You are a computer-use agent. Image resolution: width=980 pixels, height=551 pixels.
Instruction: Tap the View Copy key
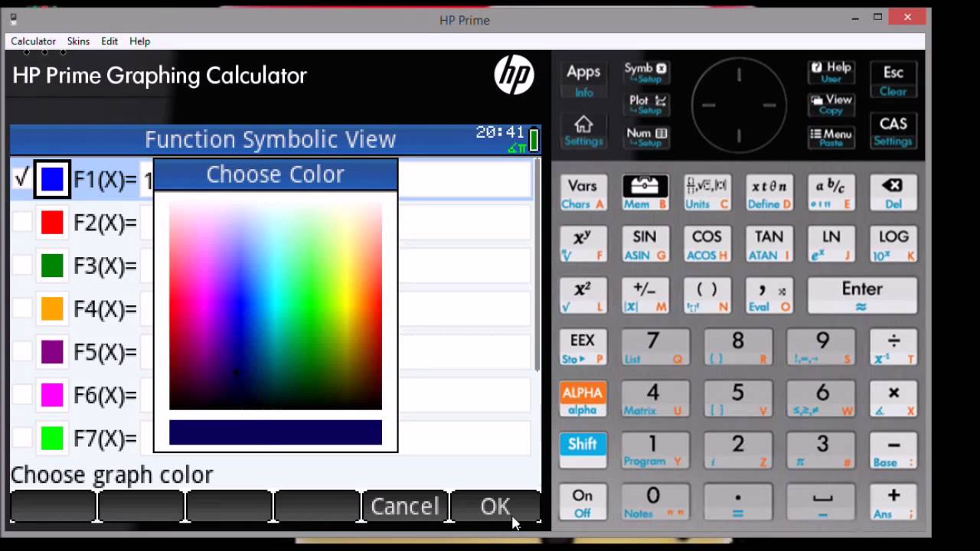831,105
